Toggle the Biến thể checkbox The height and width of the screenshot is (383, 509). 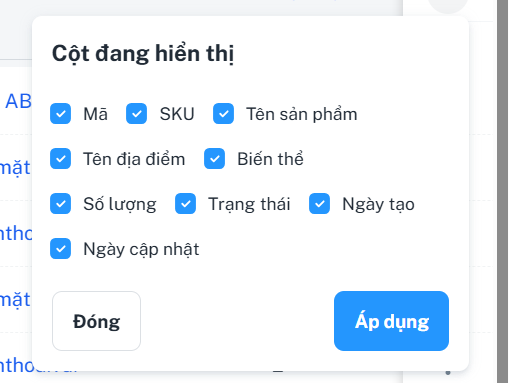pos(214,159)
